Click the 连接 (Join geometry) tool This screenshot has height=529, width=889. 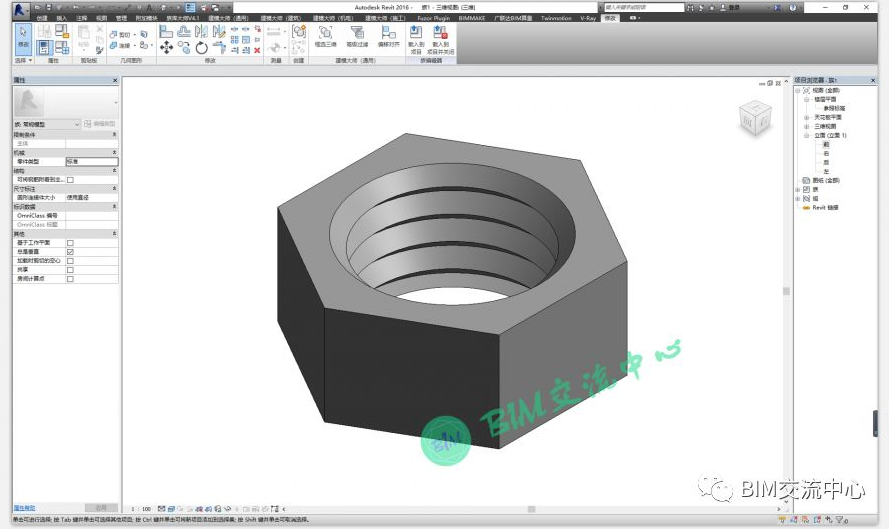[x=120, y=45]
